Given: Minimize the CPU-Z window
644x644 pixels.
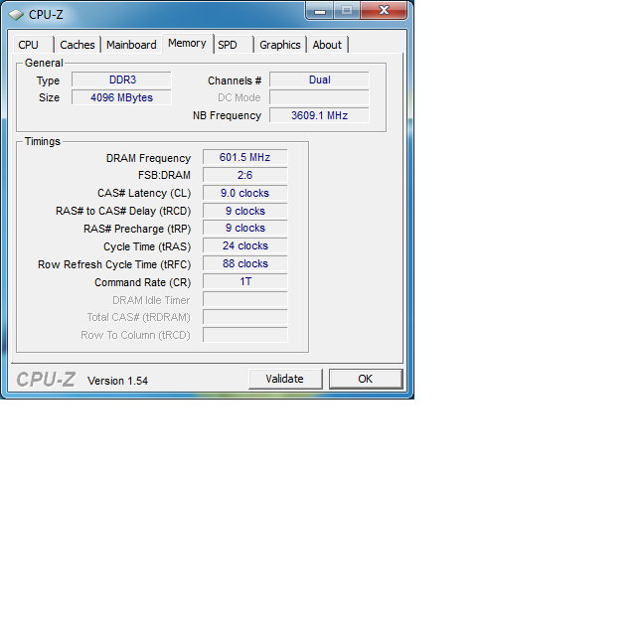Looking at the screenshot, I should [320, 10].
